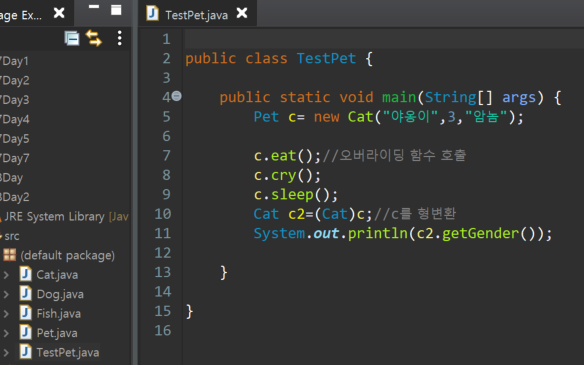Click getGender() on line 11
Screen dimensions: 584x365
pyautogui.click(x=480, y=234)
